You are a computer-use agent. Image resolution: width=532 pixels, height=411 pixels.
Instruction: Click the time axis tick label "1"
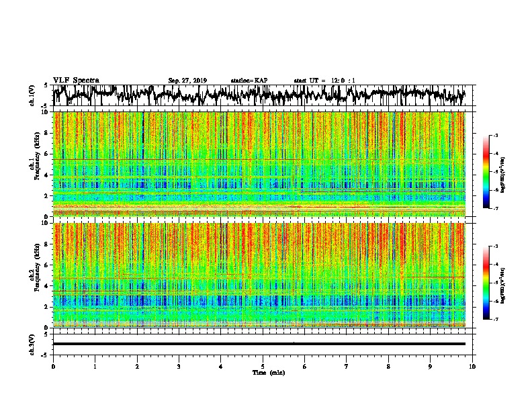click(95, 367)
